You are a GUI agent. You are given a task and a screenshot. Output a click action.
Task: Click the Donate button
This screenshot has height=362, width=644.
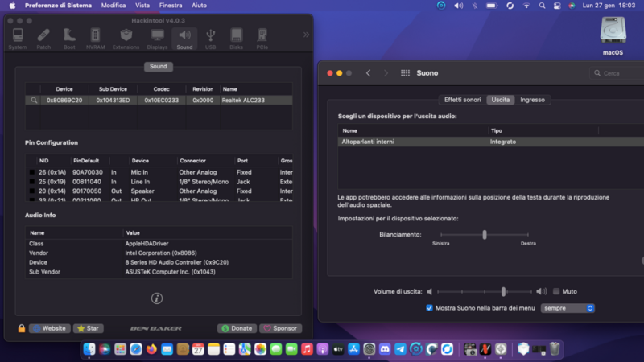pos(237,328)
